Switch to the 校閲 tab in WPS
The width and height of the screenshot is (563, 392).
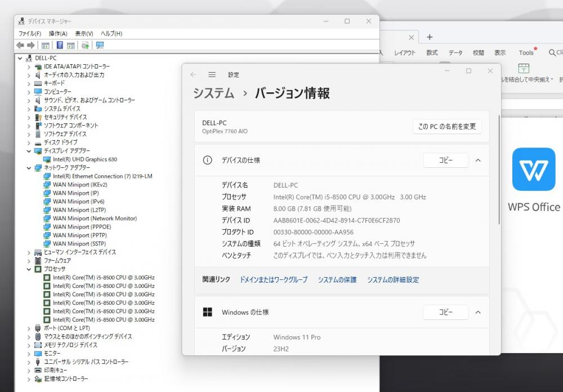(x=478, y=53)
